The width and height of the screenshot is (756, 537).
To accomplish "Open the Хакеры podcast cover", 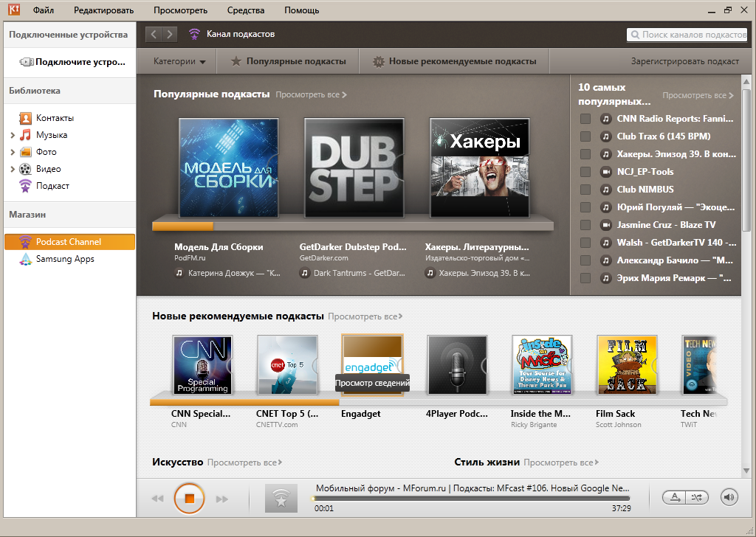I will tap(480, 167).
